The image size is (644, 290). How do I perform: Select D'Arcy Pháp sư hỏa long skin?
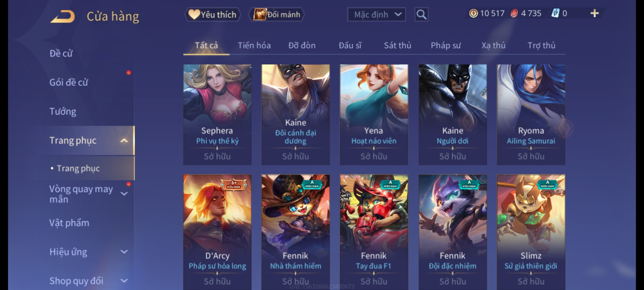click(217, 232)
